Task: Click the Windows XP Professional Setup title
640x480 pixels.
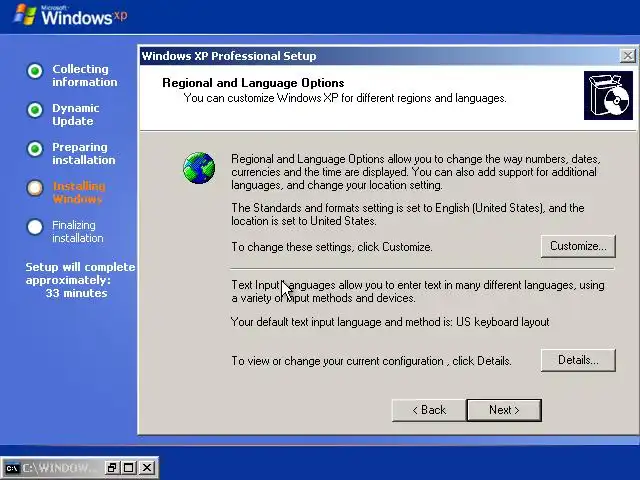Action: coord(229,56)
